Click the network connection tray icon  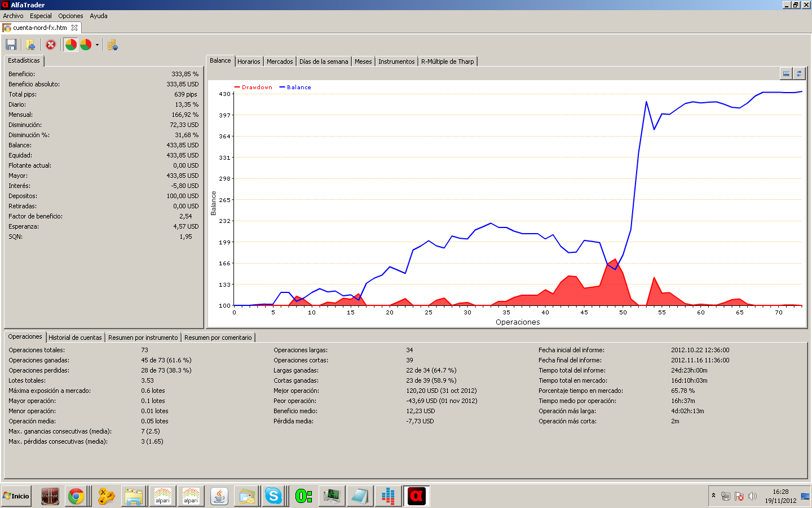[726, 496]
